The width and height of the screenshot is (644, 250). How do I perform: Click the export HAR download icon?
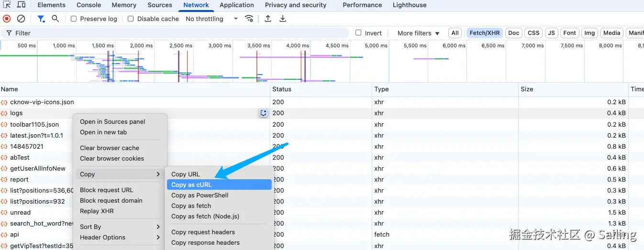pos(283,19)
